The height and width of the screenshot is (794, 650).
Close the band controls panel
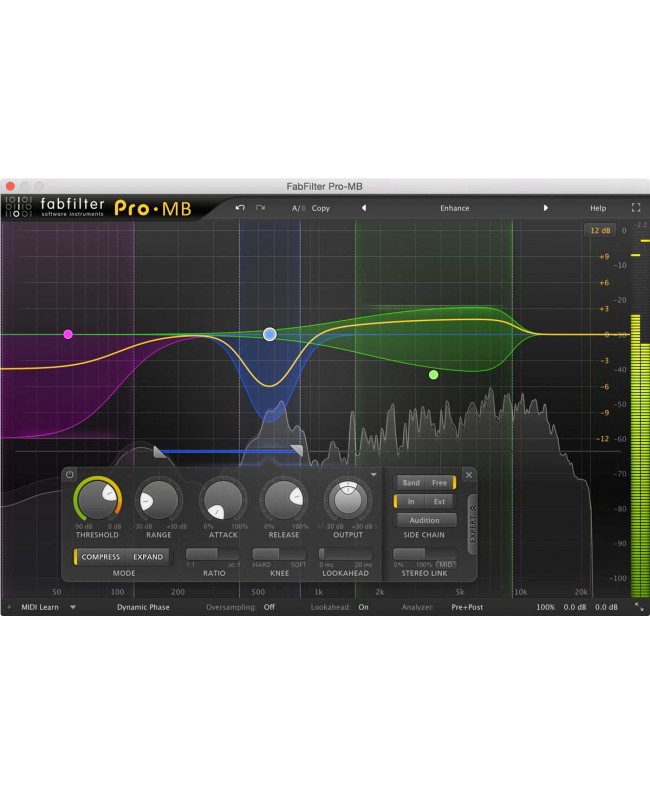point(469,475)
